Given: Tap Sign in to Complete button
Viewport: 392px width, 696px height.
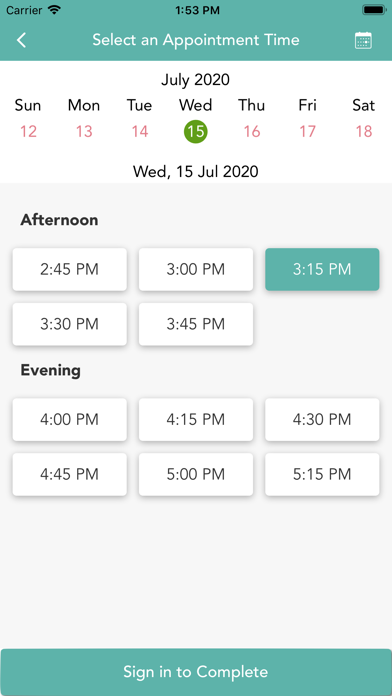Looking at the screenshot, I should click(196, 672).
